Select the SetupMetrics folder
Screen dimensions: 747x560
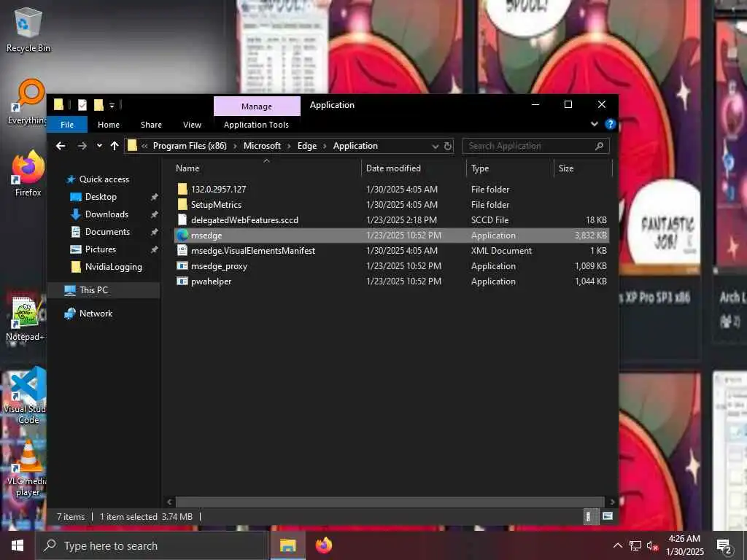[x=392, y=205]
